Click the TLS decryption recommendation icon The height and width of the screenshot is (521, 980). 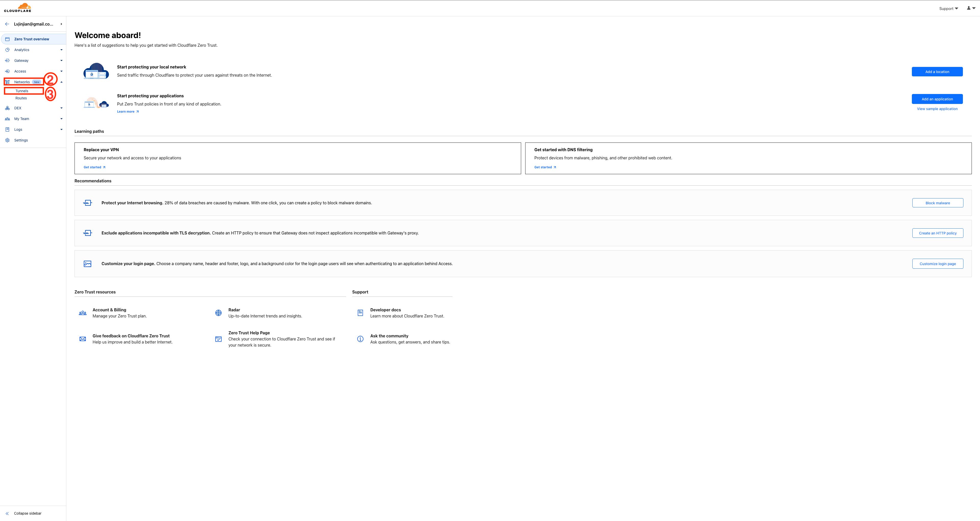pyautogui.click(x=88, y=233)
